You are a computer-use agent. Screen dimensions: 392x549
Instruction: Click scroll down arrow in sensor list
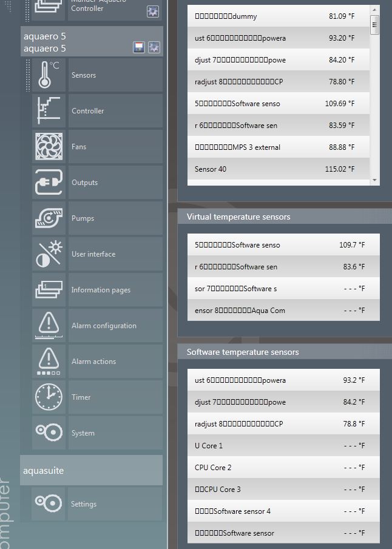[374, 180]
